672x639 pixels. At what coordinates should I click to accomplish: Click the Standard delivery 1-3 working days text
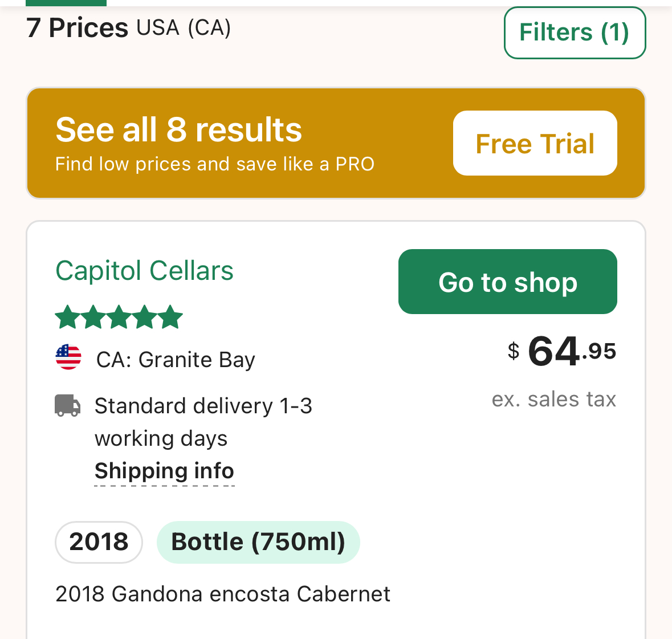(x=203, y=422)
